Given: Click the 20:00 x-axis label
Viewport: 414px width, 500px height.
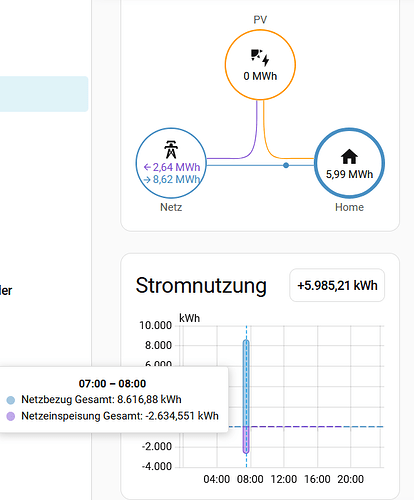Looking at the screenshot, I should point(350,479).
